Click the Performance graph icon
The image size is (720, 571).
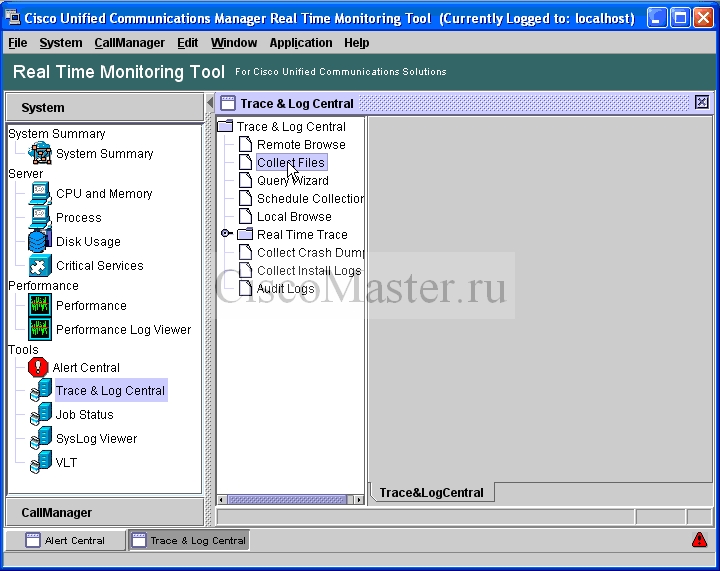pyautogui.click(x=40, y=305)
